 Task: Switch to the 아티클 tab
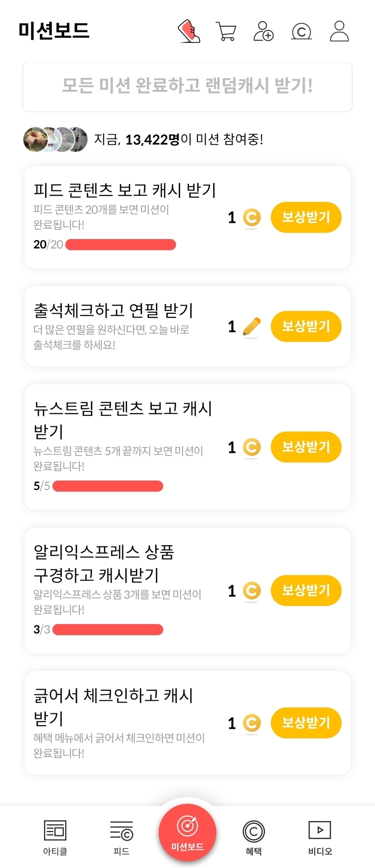pyautogui.click(x=55, y=838)
